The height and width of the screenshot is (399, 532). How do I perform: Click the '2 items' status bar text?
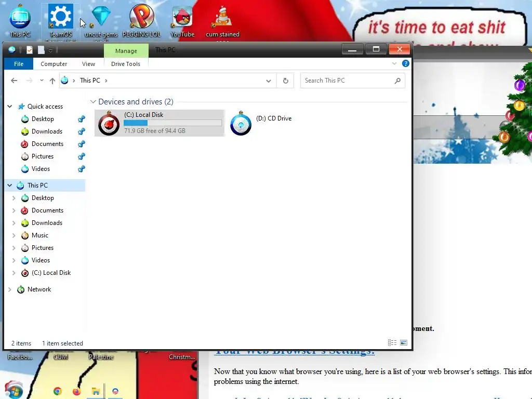pos(21,343)
